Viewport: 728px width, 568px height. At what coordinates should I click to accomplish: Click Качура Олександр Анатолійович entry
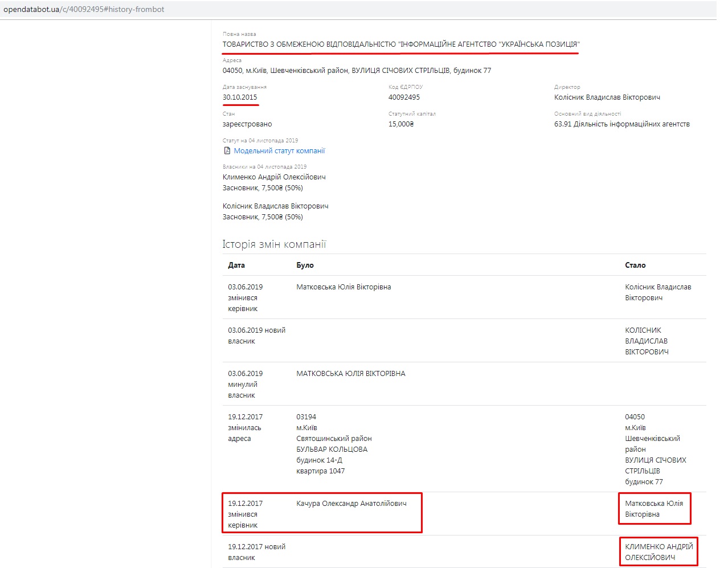tap(351, 504)
